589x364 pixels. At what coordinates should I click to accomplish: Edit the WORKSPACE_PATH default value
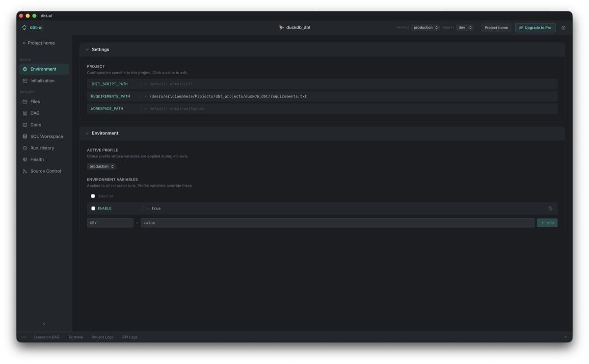point(177,109)
